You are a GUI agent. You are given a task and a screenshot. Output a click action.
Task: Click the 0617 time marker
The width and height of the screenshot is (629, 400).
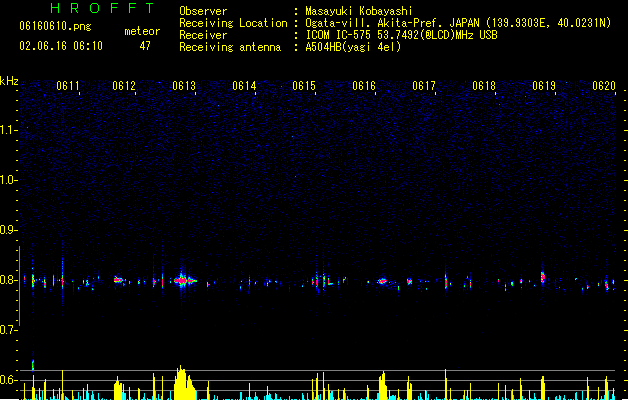click(x=424, y=86)
